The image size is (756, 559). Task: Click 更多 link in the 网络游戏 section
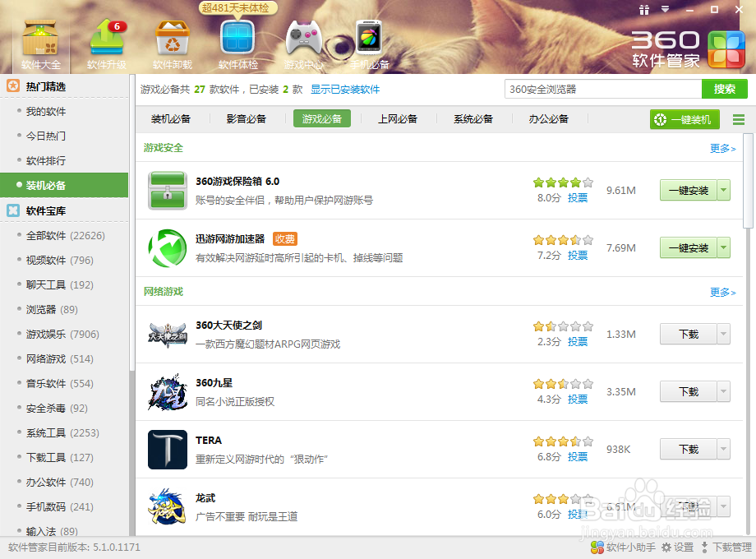721,291
